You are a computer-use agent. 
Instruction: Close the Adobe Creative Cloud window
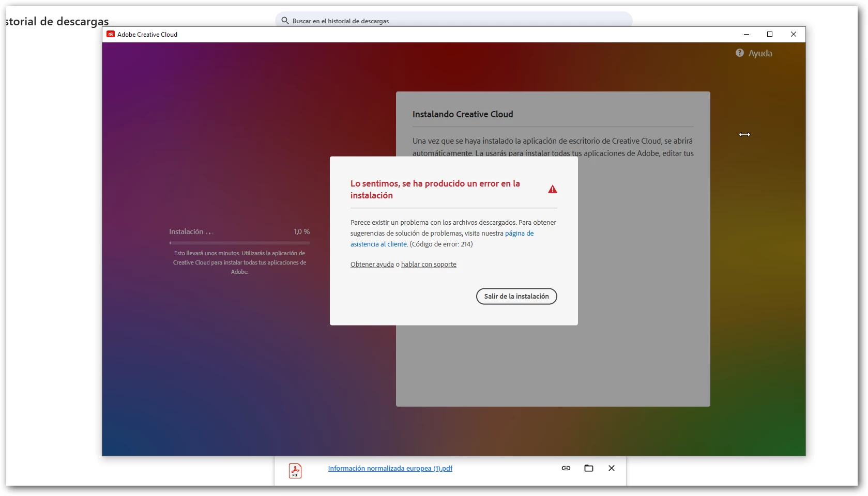click(x=794, y=34)
